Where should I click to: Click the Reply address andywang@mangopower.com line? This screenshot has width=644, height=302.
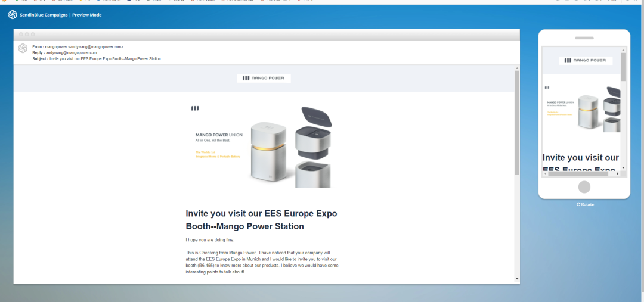(64, 52)
